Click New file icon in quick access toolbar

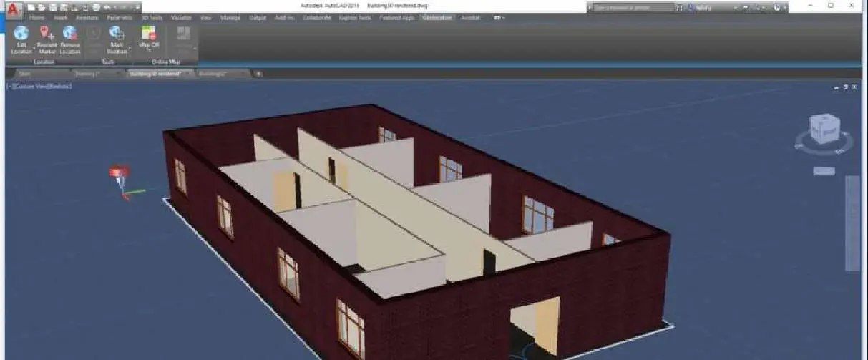(x=32, y=6)
